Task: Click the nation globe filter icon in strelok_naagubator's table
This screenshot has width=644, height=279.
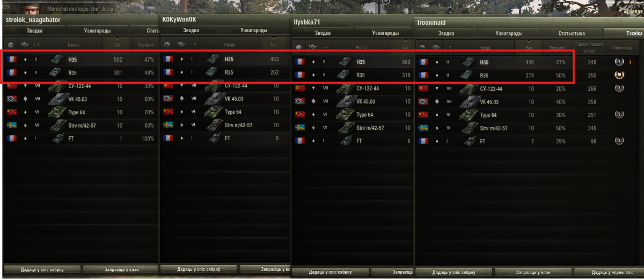Action: [11, 45]
